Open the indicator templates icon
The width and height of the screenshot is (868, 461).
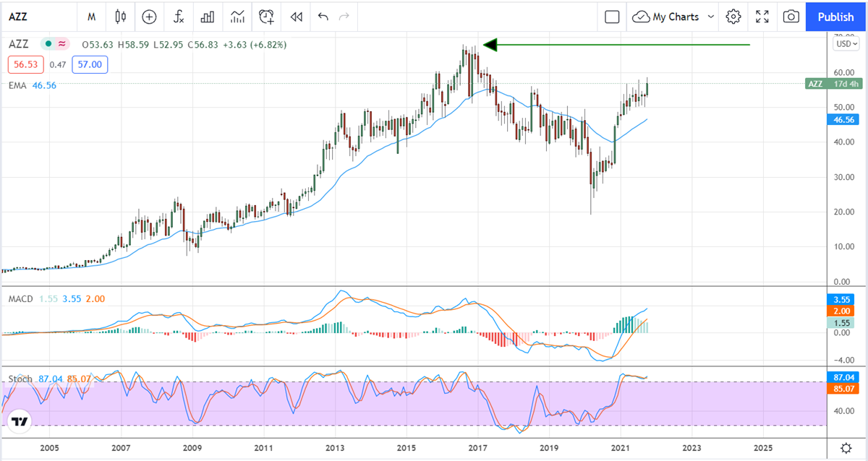point(237,16)
